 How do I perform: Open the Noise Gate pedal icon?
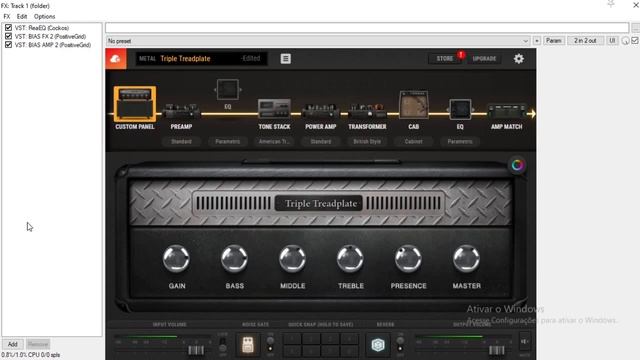(247, 344)
